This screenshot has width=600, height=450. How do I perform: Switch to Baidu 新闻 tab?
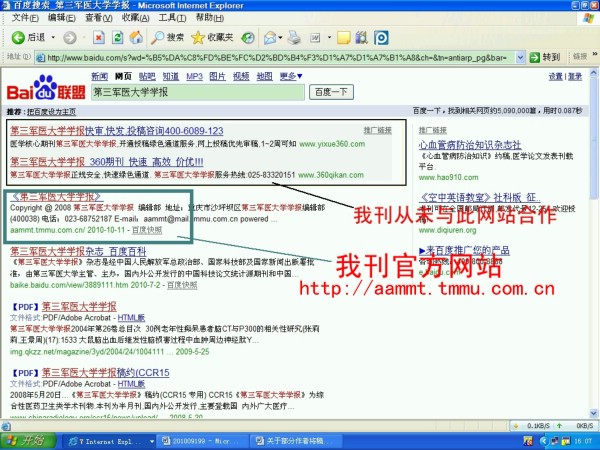point(99,76)
